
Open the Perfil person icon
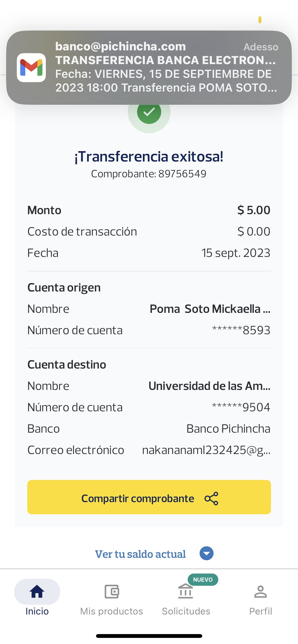[260, 592]
